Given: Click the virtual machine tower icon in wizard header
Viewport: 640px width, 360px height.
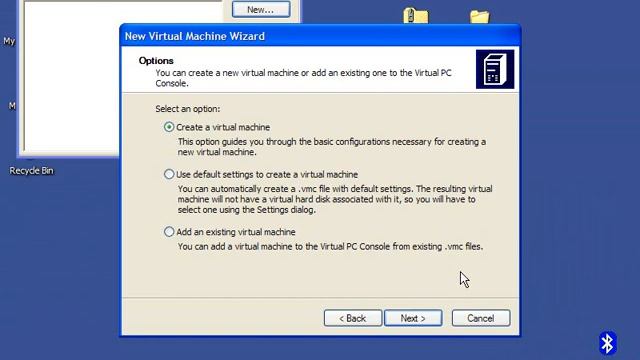Looking at the screenshot, I should pyautogui.click(x=495, y=69).
